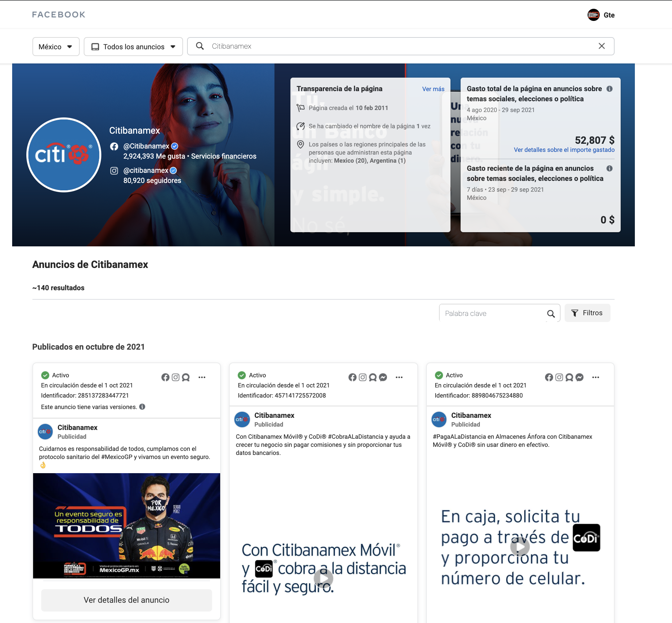Open the Filtros button
The width and height of the screenshot is (672, 623).
tap(587, 313)
